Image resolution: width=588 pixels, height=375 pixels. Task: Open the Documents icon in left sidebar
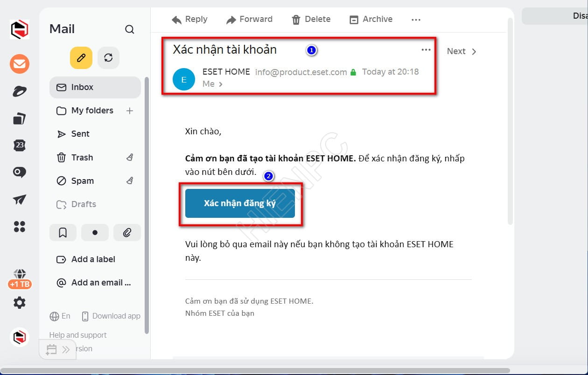pos(20,118)
